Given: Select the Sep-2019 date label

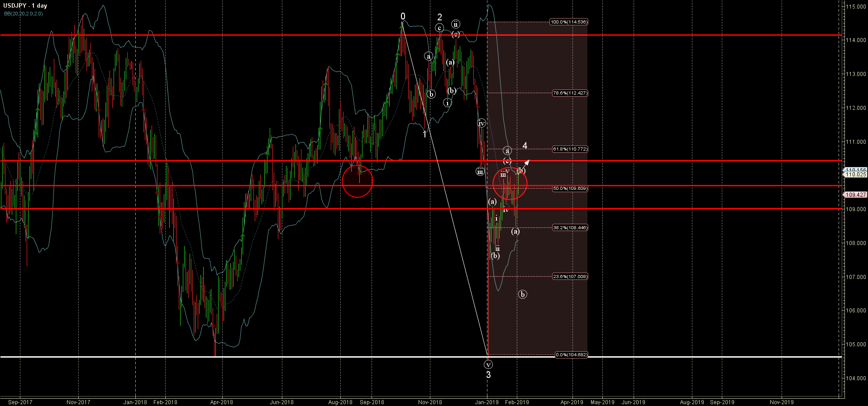Looking at the screenshot, I should click(722, 402).
